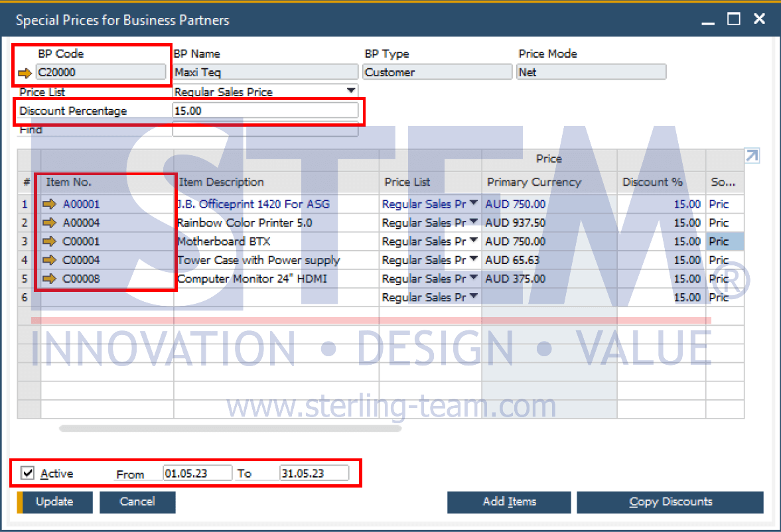Open the link arrow for item A00004
The height and width of the screenshot is (532, 781).
tap(49, 222)
